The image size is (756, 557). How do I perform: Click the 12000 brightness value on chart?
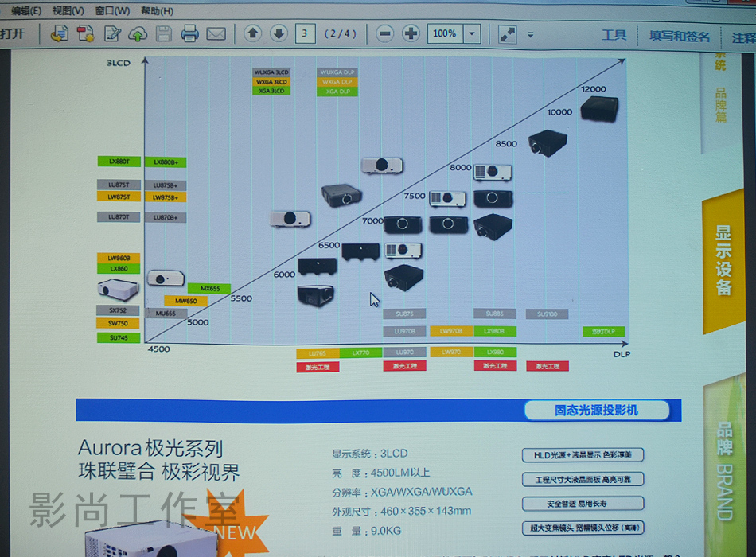pyautogui.click(x=593, y=89)
